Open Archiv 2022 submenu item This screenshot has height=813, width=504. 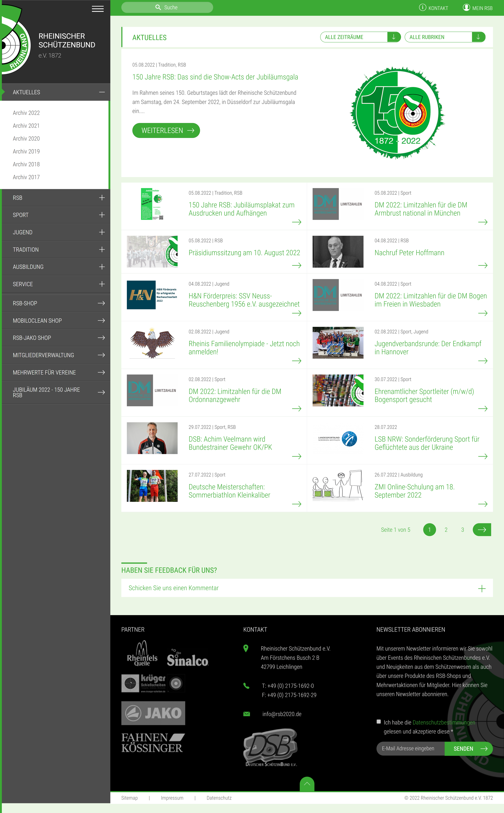(26, 113)
